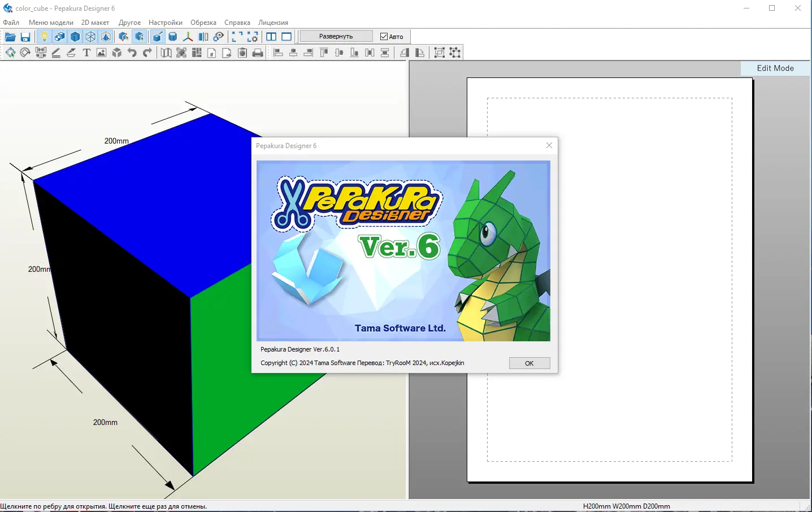
Task: Click the insert image icon
Action: [102, 53]
